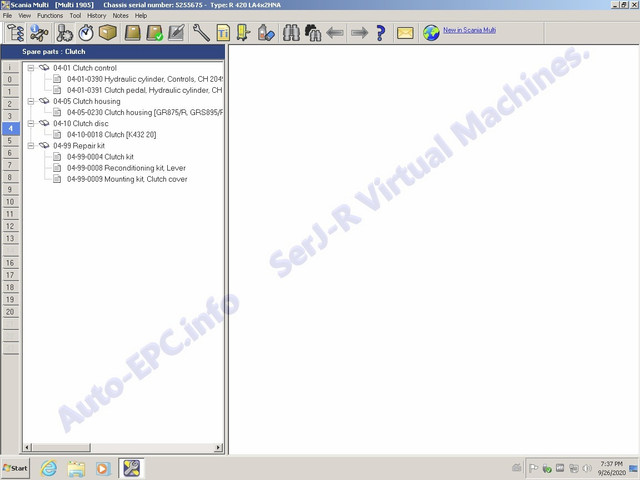This screenshot has height=480, width=640.
Task: Select 04-10-0018 Clutch [K432 20] entry
Action: pos(111,135)
